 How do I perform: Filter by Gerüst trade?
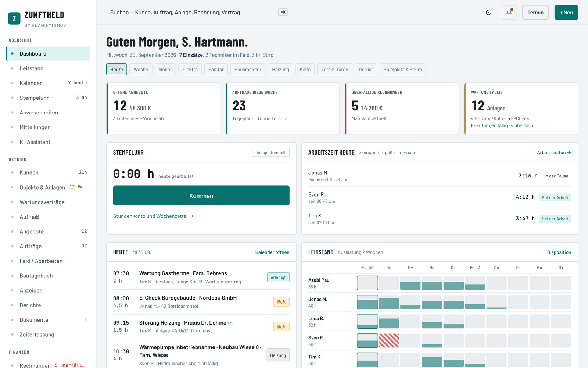[366, 70]
